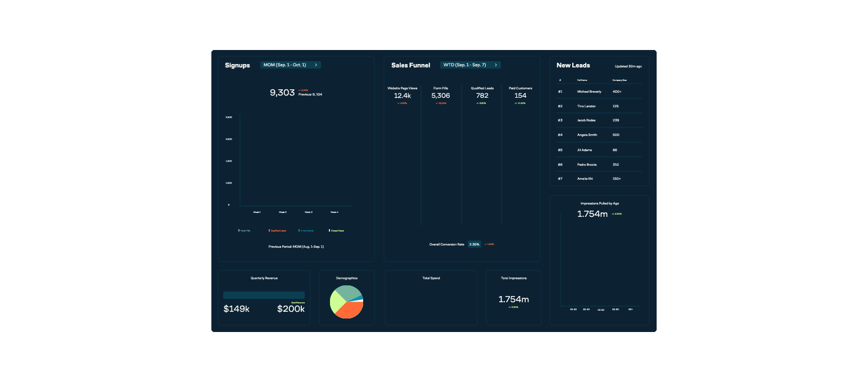Select the Michael Brevarly lead row
Viewport: 868px width, 382px height.
pyautogui.click(x=599, y=92)
